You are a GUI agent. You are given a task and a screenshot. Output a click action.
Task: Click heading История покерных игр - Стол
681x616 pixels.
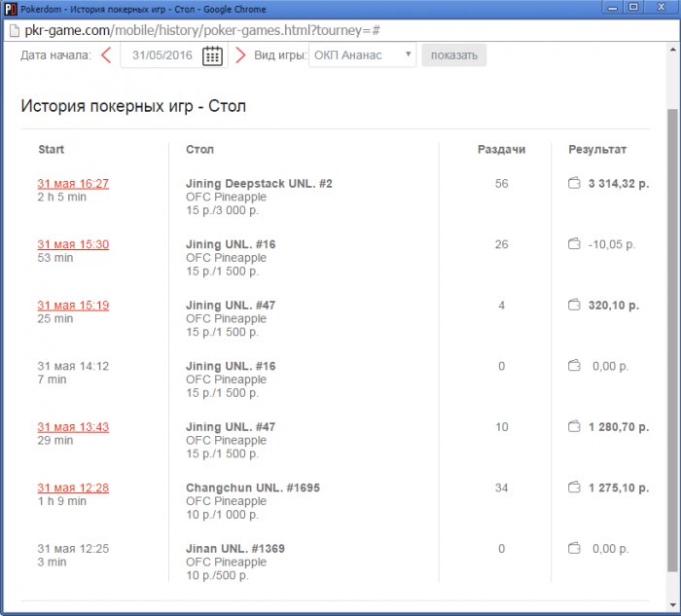pos(133,106)
